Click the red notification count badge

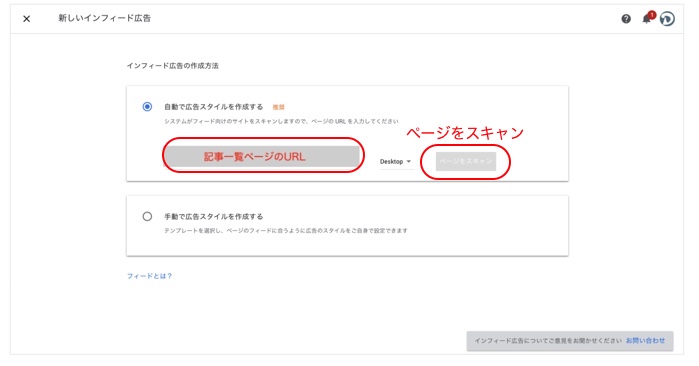tap(652, 15)
